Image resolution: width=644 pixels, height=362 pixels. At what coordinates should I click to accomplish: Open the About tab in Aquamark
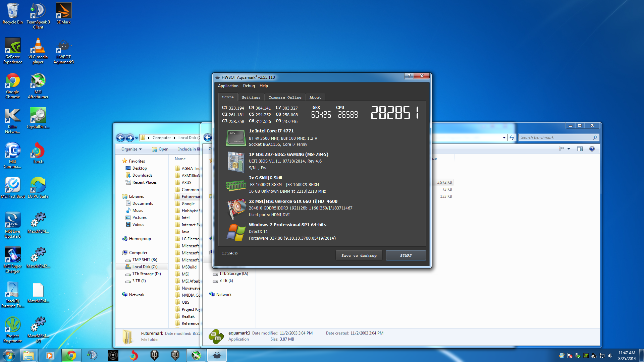point(315,97)
